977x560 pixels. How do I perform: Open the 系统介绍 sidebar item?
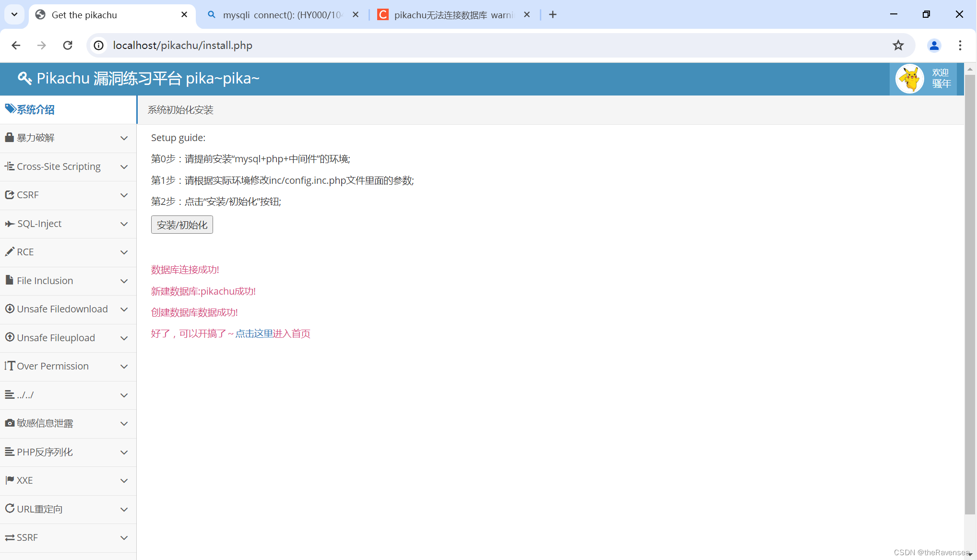point(68,109)
